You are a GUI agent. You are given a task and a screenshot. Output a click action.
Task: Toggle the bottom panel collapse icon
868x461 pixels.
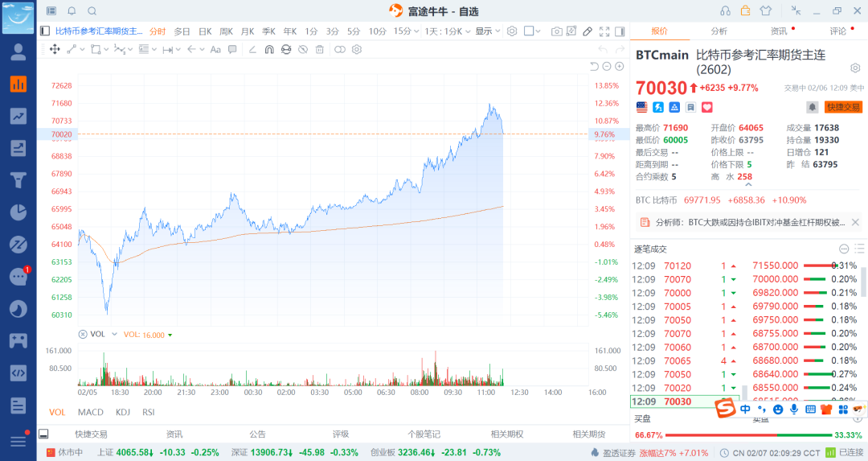pyautogui.click(x=43, y=434)
